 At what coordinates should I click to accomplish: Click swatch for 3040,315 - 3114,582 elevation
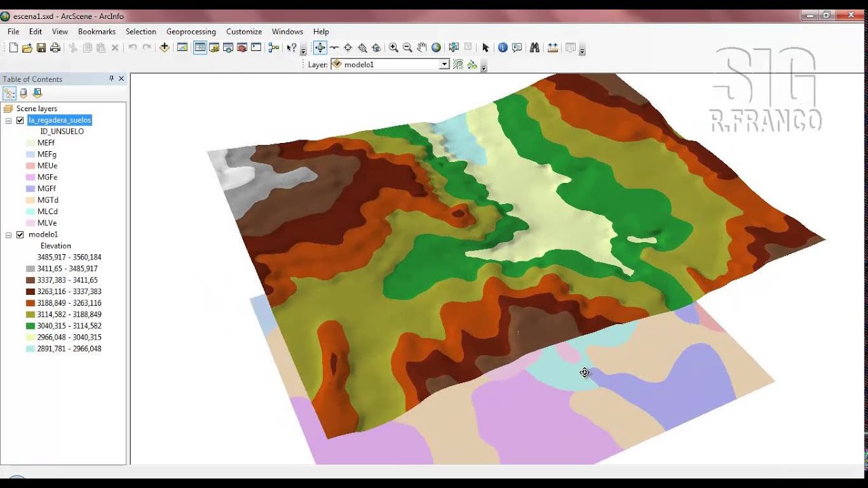(x=31, y=326)
